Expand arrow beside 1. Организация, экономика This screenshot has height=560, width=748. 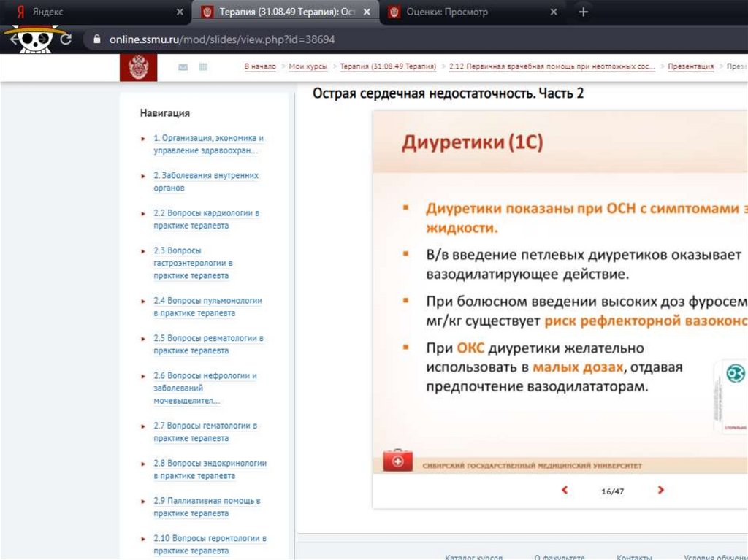click(143, 139)
